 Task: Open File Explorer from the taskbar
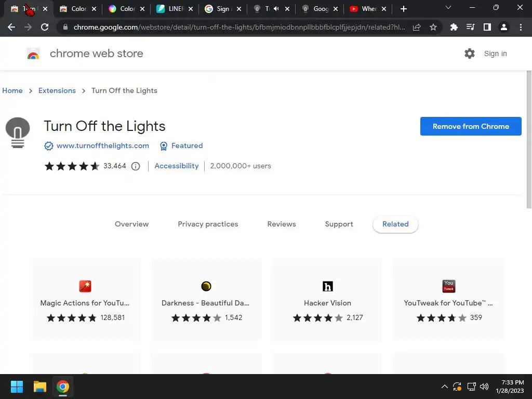point(39,387)
